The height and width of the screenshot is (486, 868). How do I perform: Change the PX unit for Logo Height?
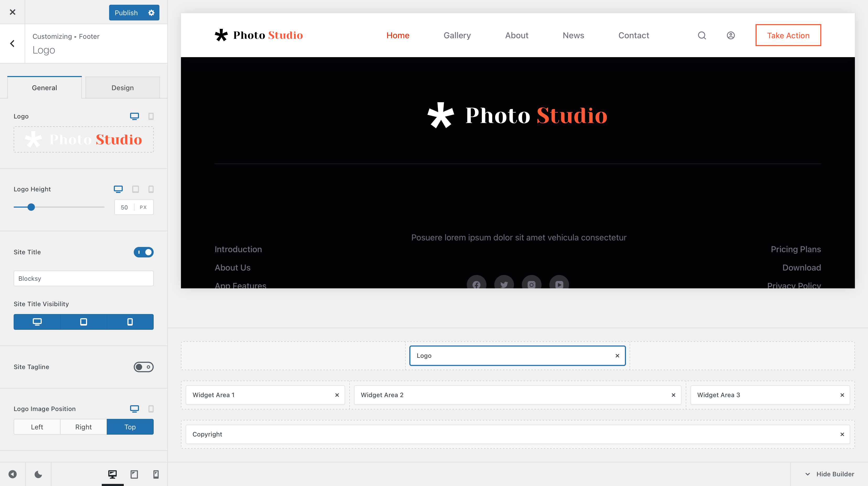pyautogui.click(x=143, y=207)
